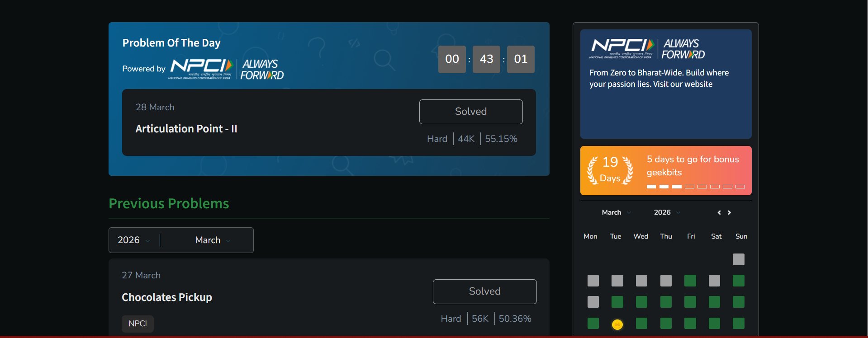This screenshot has height=338, width=868.
Task: Open the Articulation Point - II problem
Action: [x=186, y=129]
